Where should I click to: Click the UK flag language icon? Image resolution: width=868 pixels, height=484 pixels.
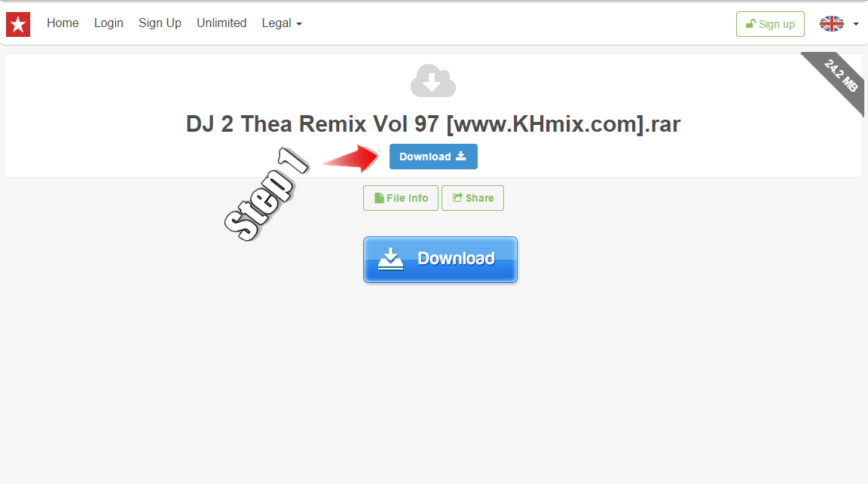point(832,24)
